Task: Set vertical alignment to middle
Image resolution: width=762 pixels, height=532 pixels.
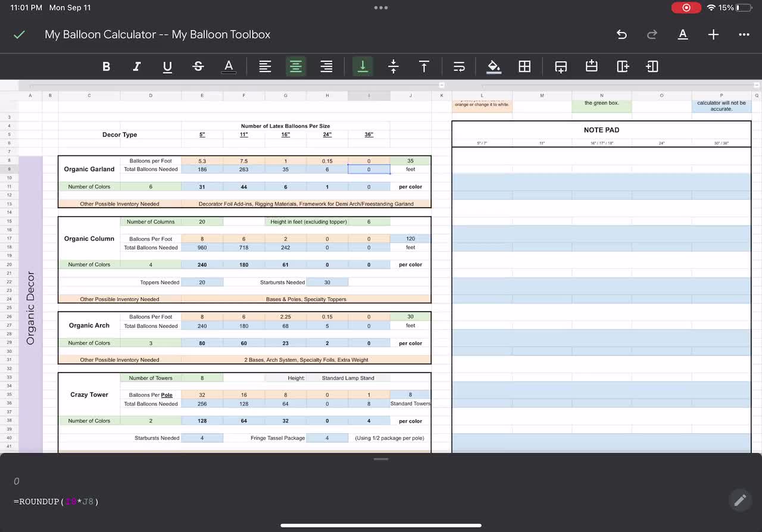Action: [393, 67]
